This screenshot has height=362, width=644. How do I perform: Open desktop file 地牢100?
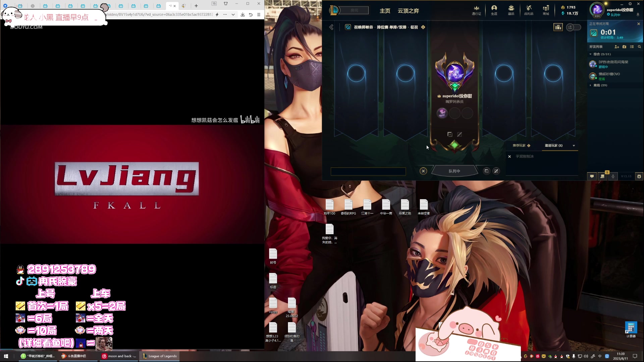point(329,207)
